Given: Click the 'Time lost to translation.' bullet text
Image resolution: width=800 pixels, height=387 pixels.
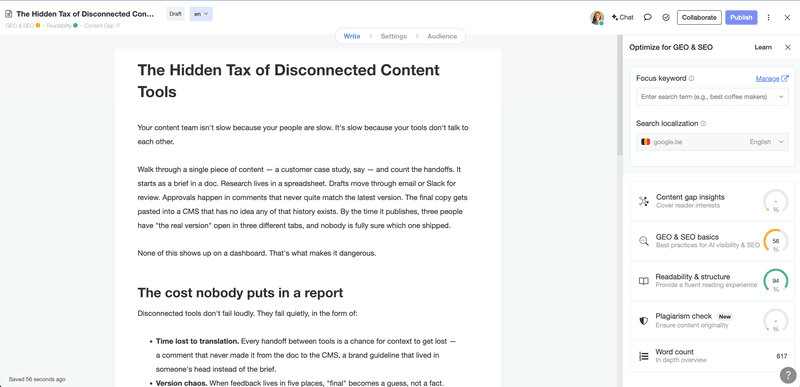Looking at the screenshot, I should tap(197, 341).
